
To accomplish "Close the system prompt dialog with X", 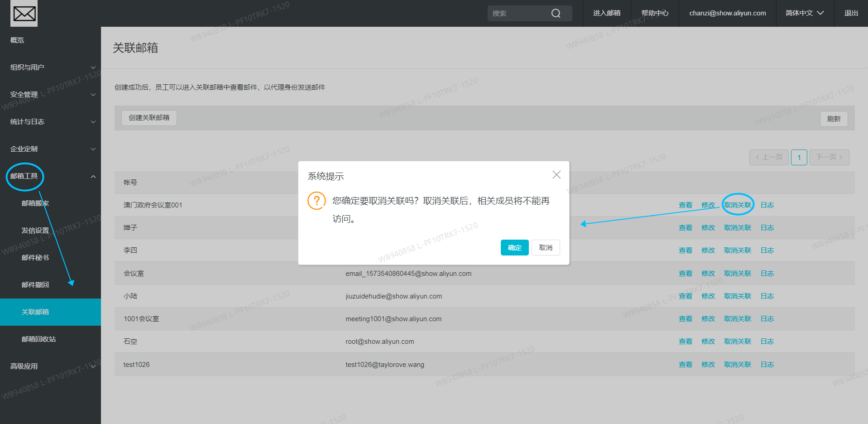I will point(556,175).
